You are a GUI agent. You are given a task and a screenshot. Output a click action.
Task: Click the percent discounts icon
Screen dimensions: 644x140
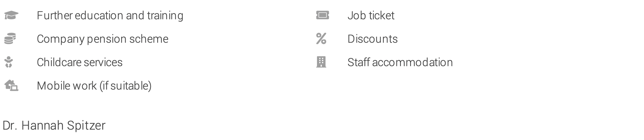click(x=321, y=39)
